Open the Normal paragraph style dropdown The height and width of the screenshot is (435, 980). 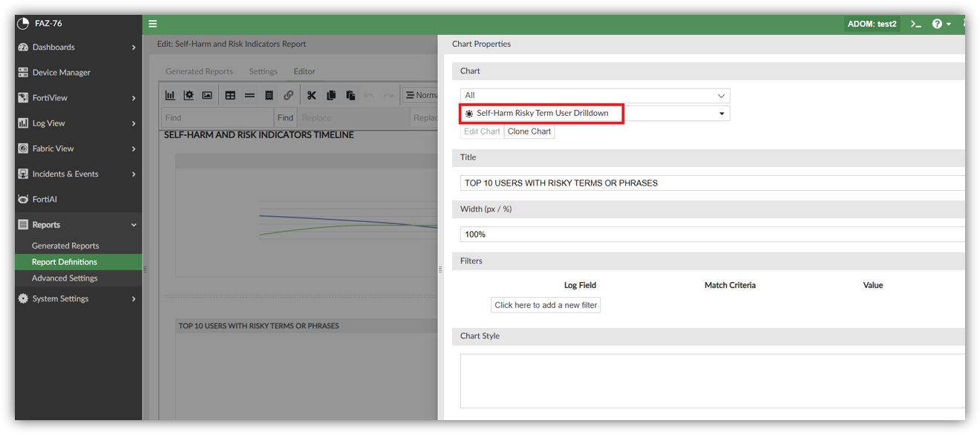click(x=420, y=95)
